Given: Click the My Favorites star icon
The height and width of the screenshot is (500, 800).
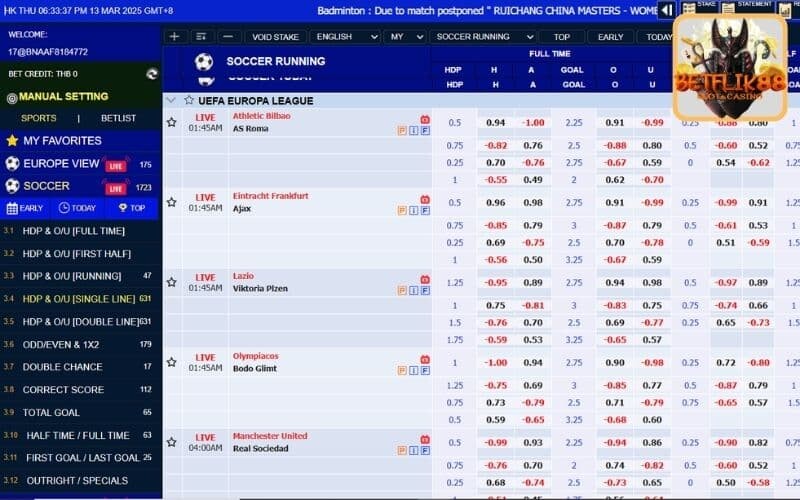Looking at the screenshot, I should 12,141.
